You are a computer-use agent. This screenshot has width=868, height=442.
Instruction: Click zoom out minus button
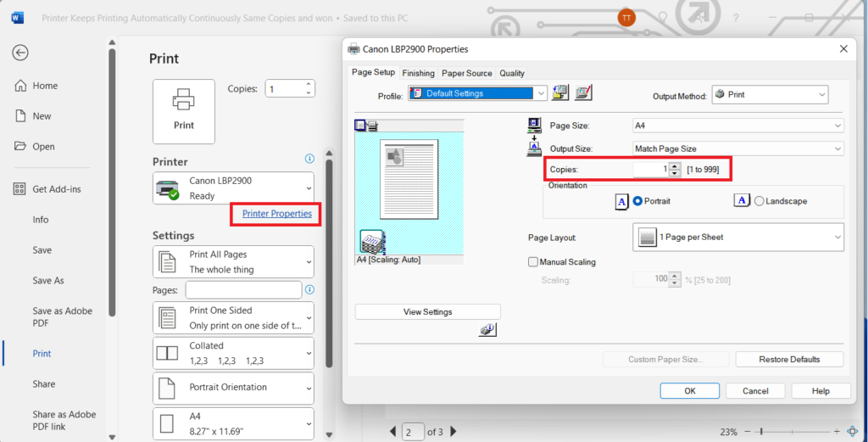(x=748, y=432)
